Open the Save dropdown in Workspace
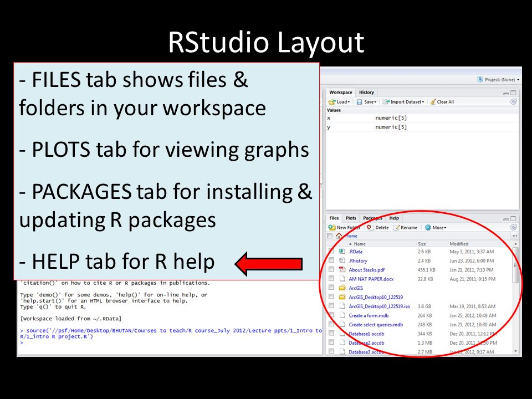The height and width of the screenshot is (399, 532). [366, 102]
